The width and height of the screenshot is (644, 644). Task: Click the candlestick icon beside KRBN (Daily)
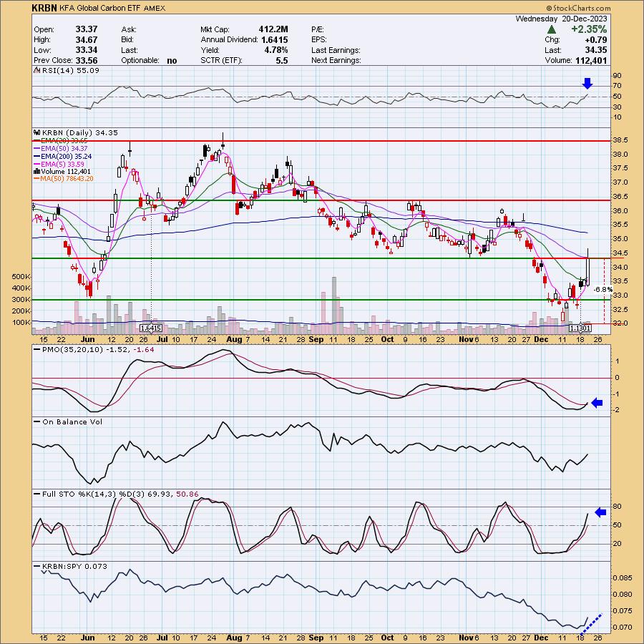36,132
